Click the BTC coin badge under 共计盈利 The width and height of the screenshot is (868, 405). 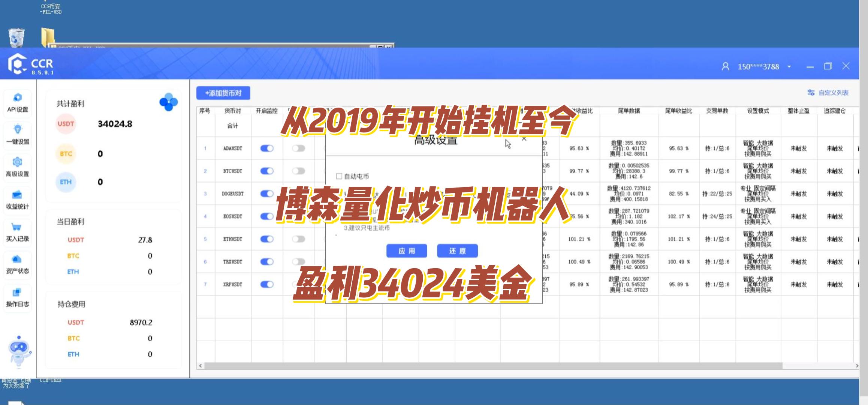coord(66,154)
